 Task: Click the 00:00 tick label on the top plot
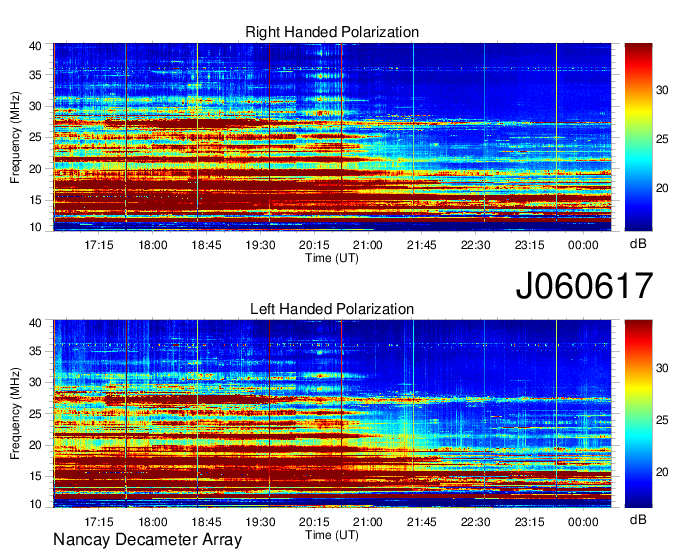pyautogui.click(x=583, y=245)
